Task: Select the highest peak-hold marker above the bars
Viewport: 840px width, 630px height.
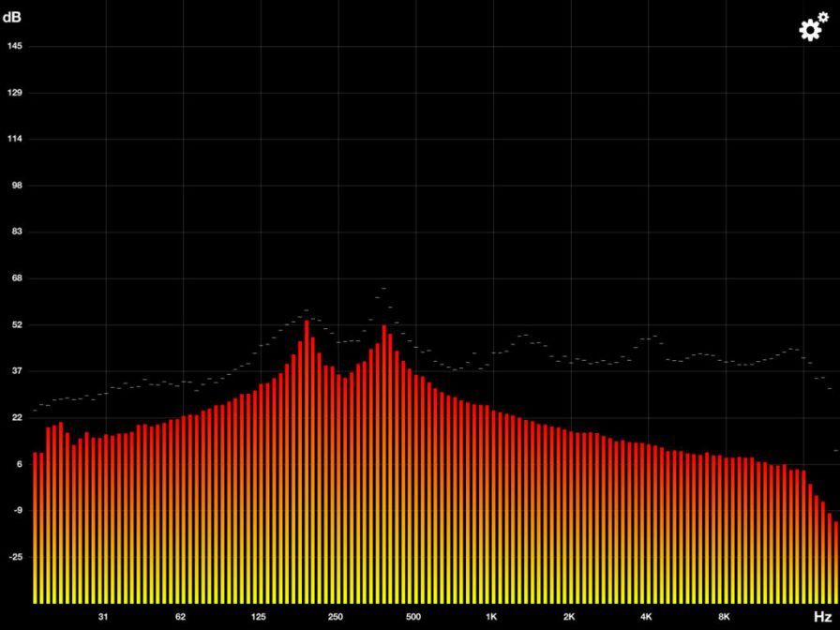Action: (x=384, y=289)
